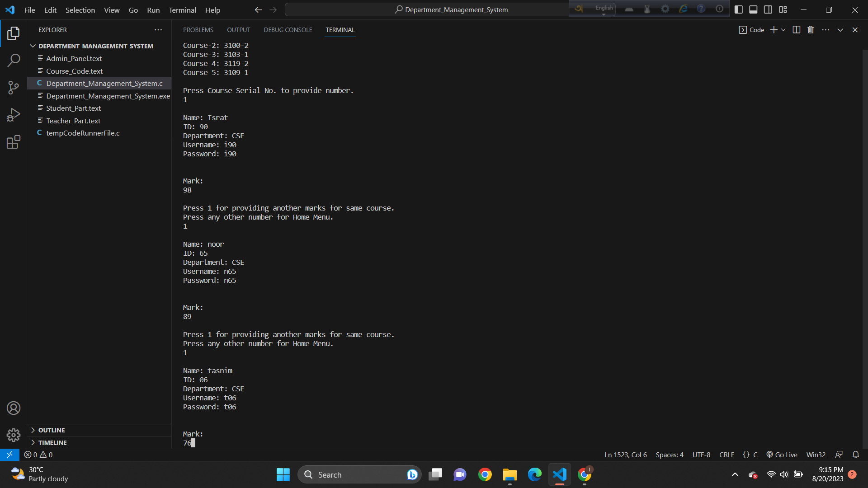Screen dimensions: 868x488
Task: Open the Accounts icon in activity bar
Action: (14, 408)
